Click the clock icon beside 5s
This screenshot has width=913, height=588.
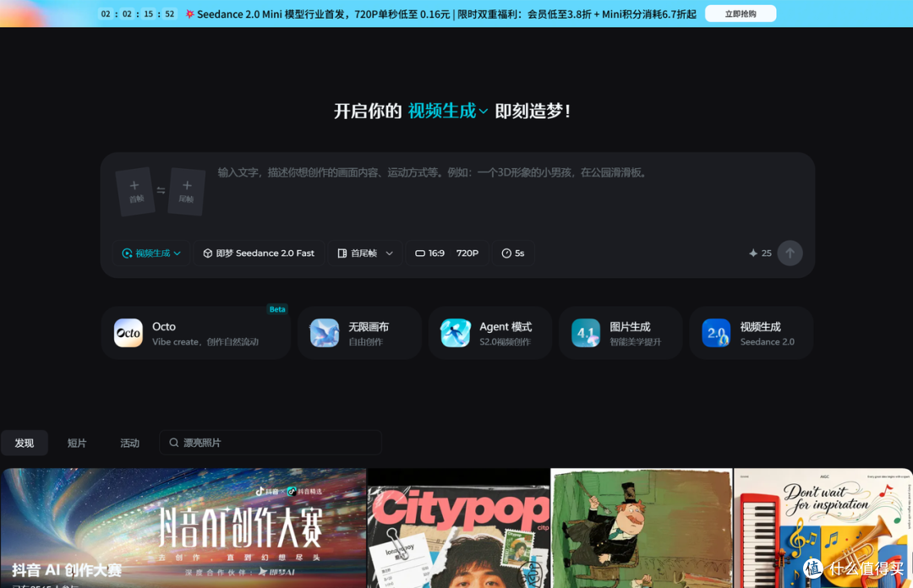point(506,253)
